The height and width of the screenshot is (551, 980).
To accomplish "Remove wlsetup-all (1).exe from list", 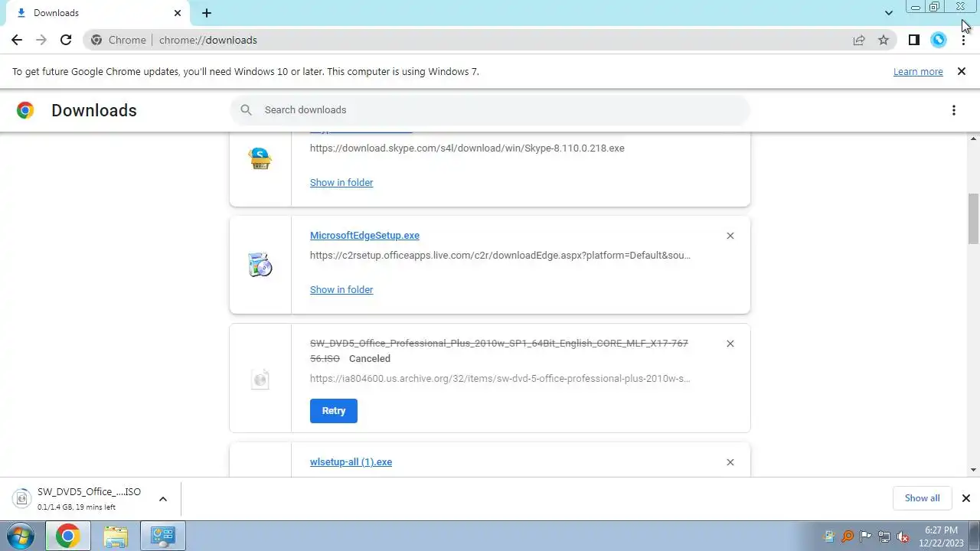I will point(730,462).
